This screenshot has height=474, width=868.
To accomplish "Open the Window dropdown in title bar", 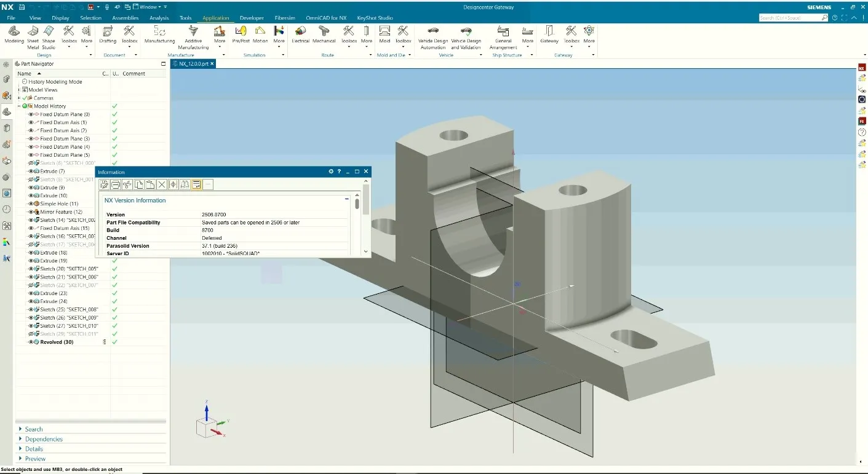I will pos(147,7).
